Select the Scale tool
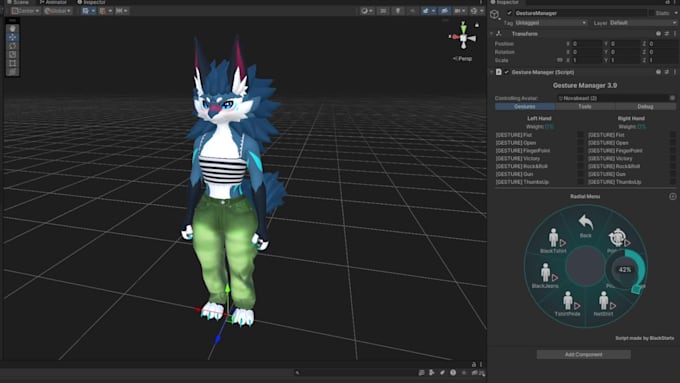 12,55
